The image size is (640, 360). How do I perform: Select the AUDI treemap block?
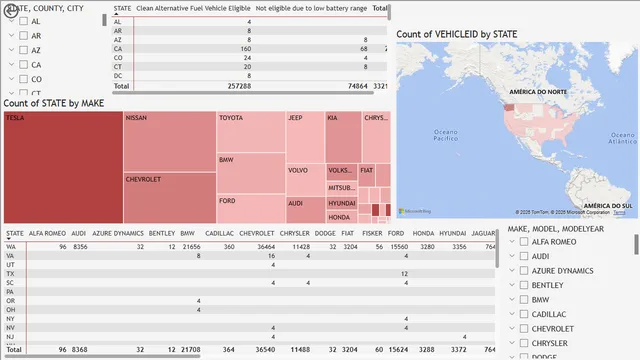point(305,210)
